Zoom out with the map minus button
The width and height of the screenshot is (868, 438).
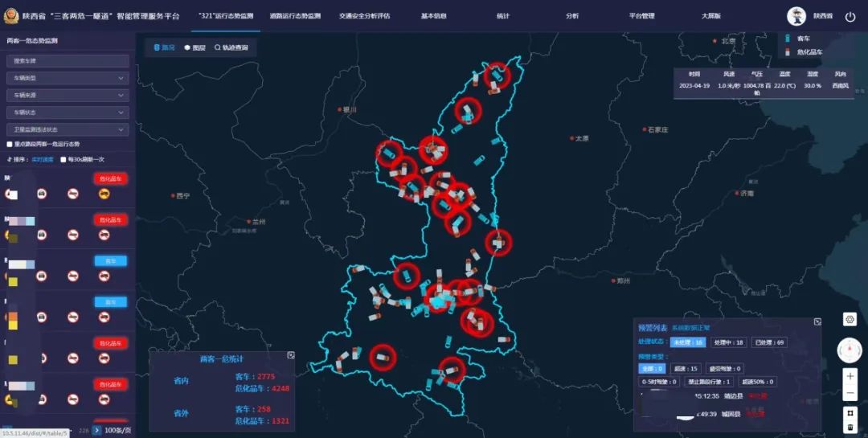pos(850,394)
